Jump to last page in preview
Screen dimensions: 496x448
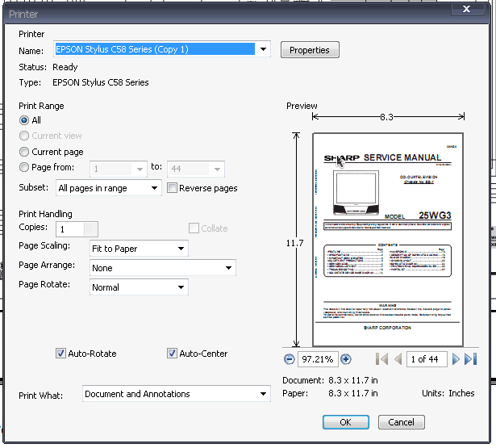click(x=471, y=359)
